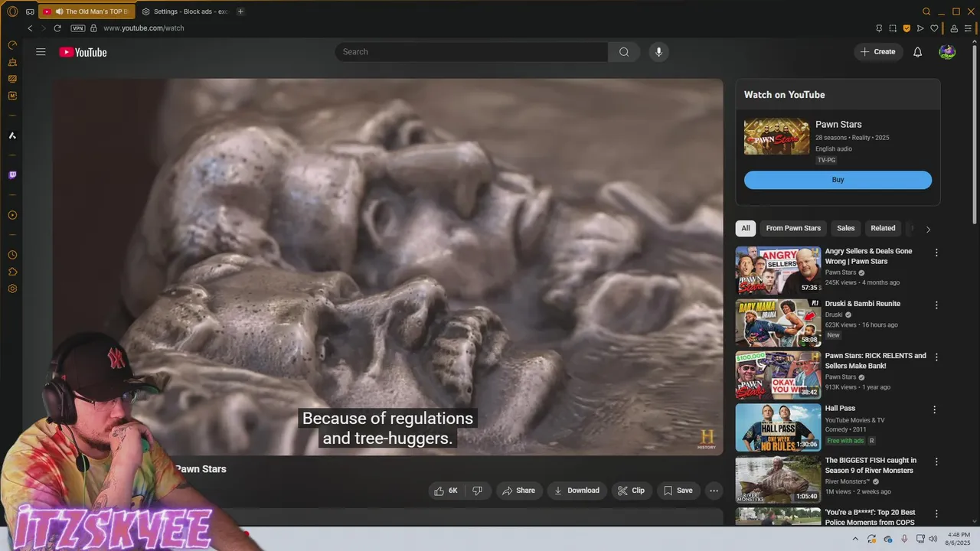Reload the current page
980x551 pixels.
click(57, 28)
